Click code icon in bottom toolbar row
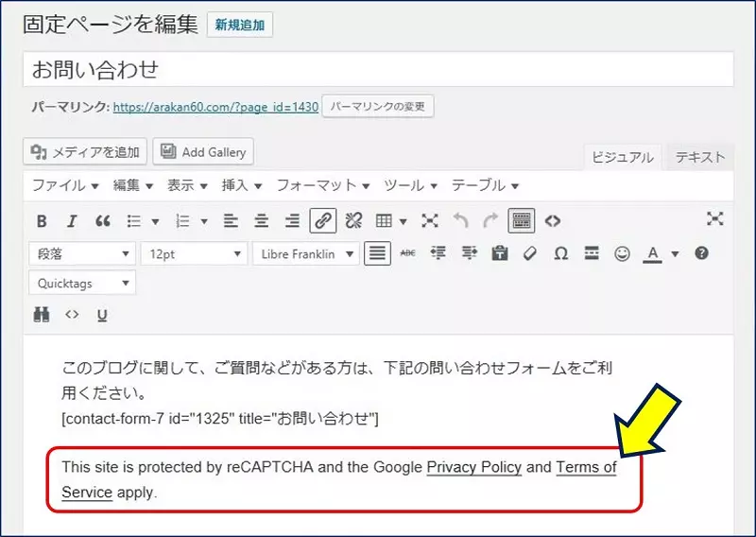This screenshot has height=537, width=756. coord(72,315)
